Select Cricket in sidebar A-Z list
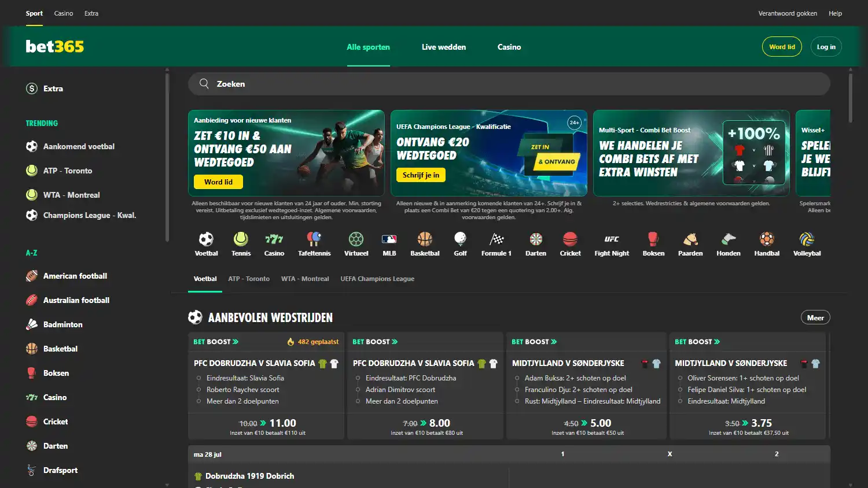This screenshot has width=868, height=488. [x=47, y=422]
